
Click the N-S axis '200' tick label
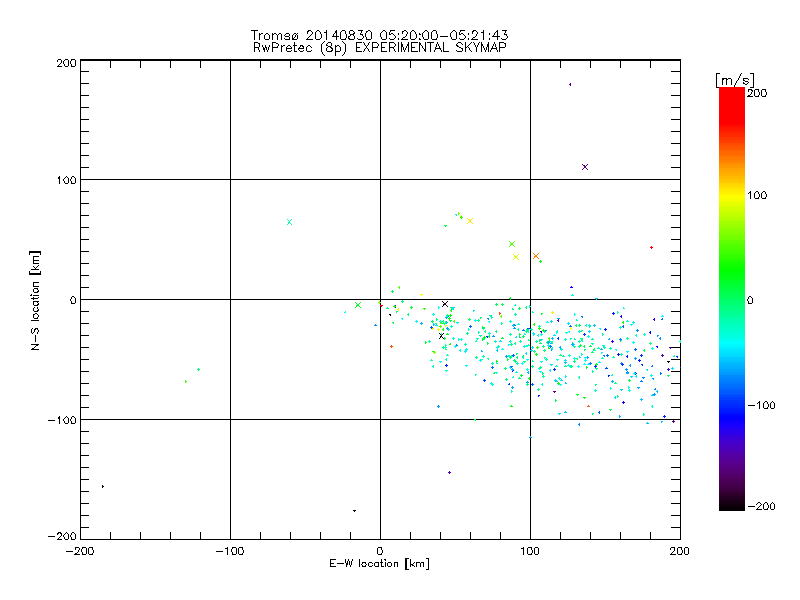click(66, 63)
